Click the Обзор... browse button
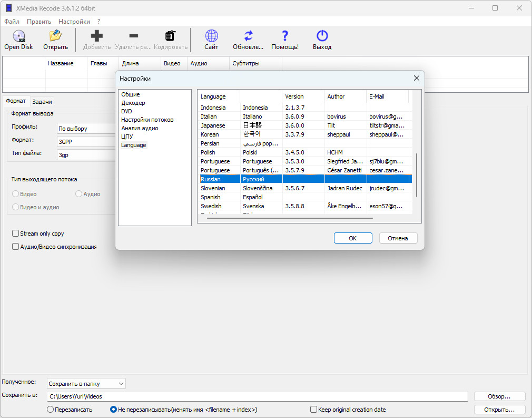Screen dimensions: 532x418 (499, 396)
